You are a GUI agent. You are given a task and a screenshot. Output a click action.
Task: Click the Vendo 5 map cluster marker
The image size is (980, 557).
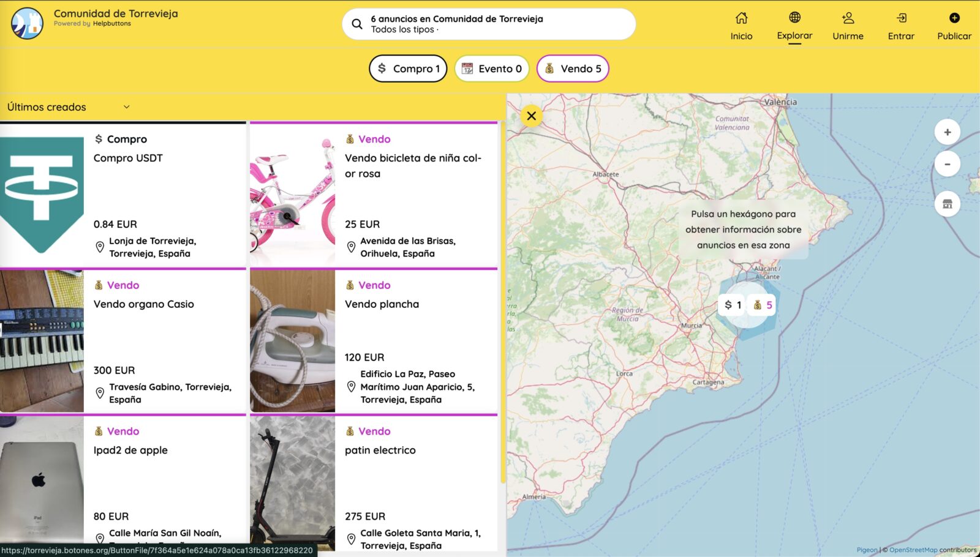pyautogui.click(x=763, y=305)
